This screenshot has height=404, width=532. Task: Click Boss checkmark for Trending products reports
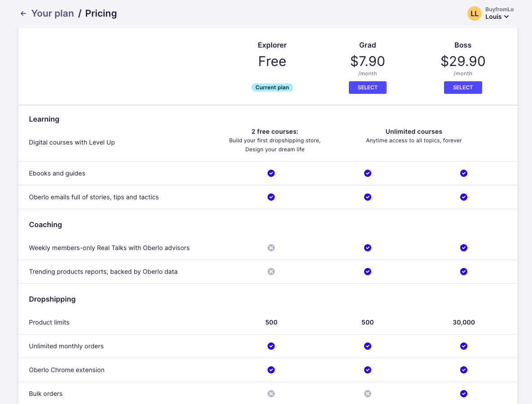[x=463, y=272]
